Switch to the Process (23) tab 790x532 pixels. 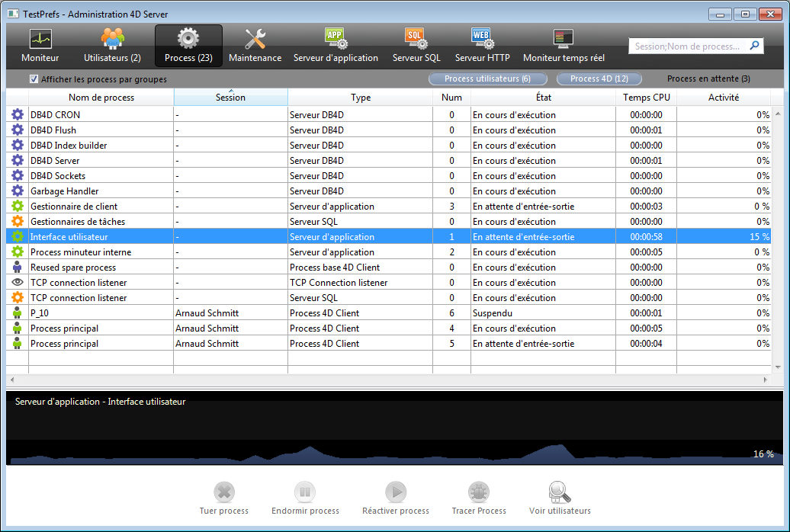coord(188,45)
